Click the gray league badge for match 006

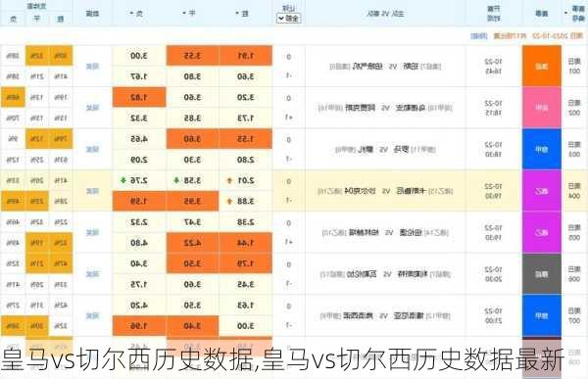click(x=542, y=274)
